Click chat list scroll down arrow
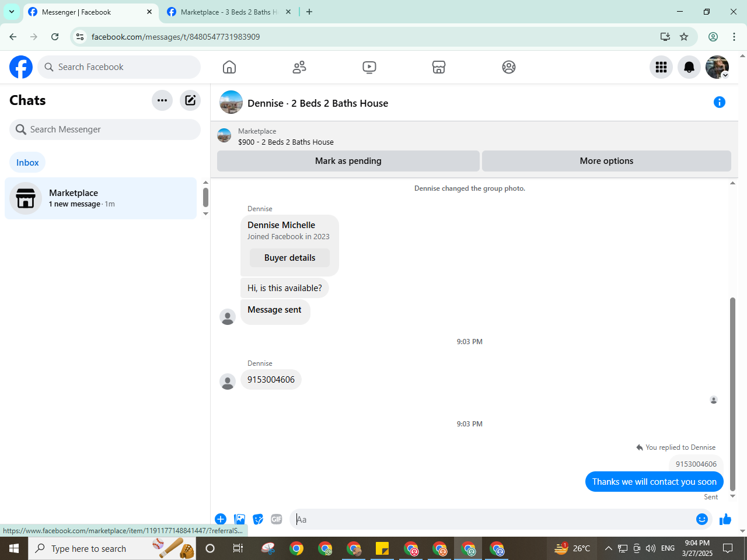This screenshot has height=560, width=747. 205,213
